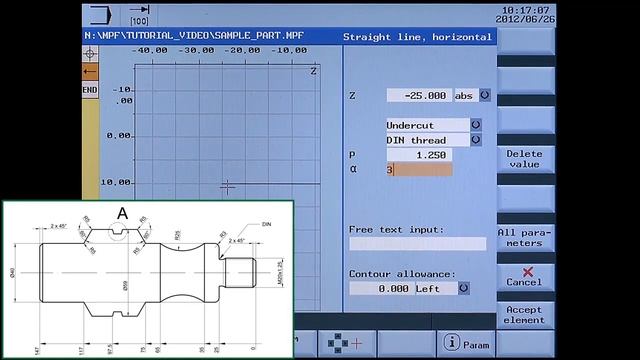Image resolution: width=640 pixels, height=360 pixels.
Task: Click the crosshair cursor in the graphic
Action: click(x=227, y=187)
